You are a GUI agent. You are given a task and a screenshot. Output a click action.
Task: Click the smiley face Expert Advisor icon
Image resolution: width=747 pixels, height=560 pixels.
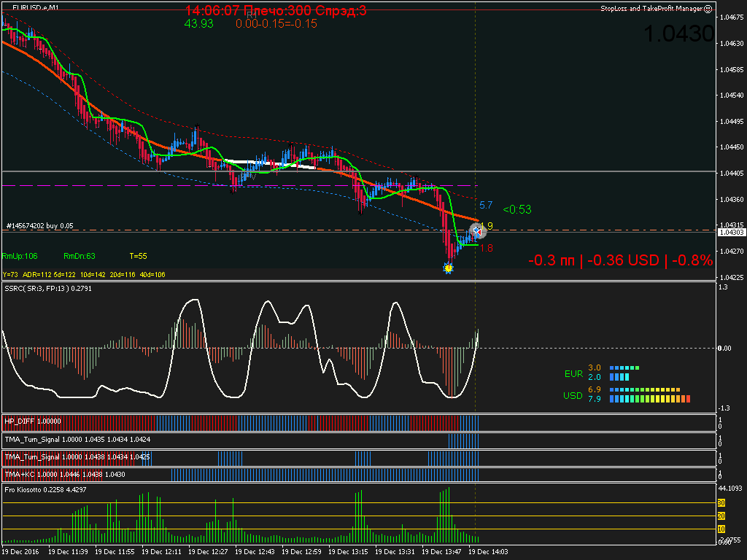(708, 9)
